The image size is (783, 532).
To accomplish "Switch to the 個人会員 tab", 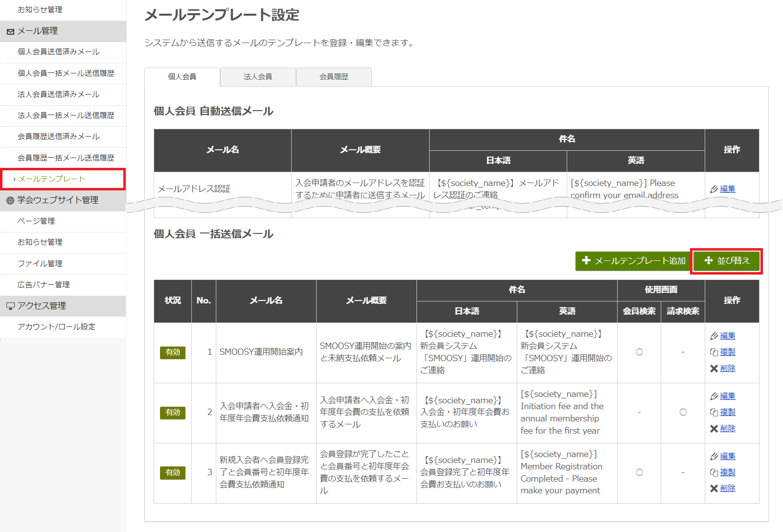I will point(182,77).
